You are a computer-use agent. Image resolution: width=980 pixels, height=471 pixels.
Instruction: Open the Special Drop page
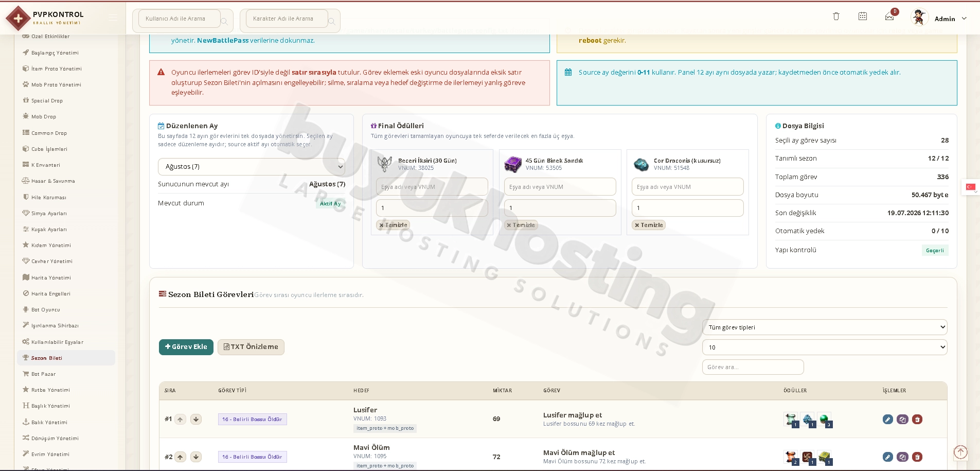pos(47,100)
